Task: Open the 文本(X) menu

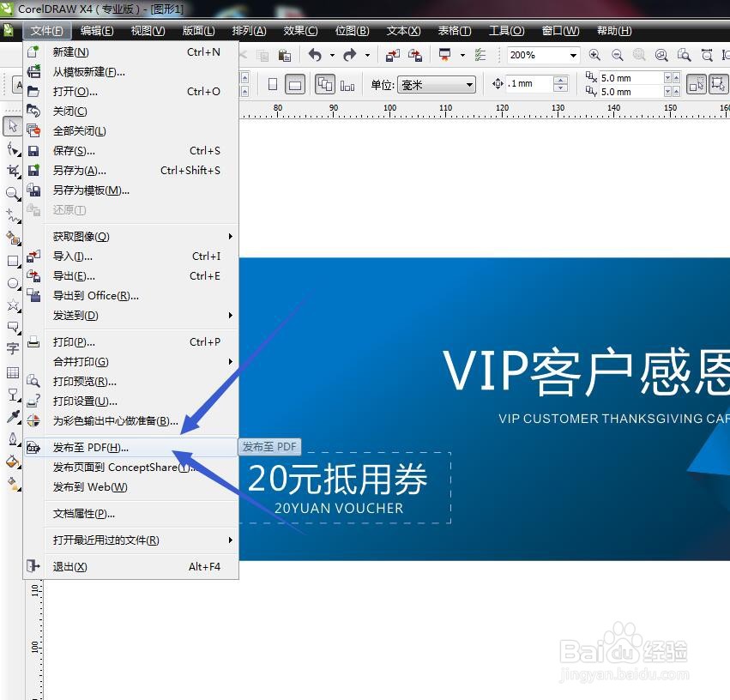Action: point(404,31)
